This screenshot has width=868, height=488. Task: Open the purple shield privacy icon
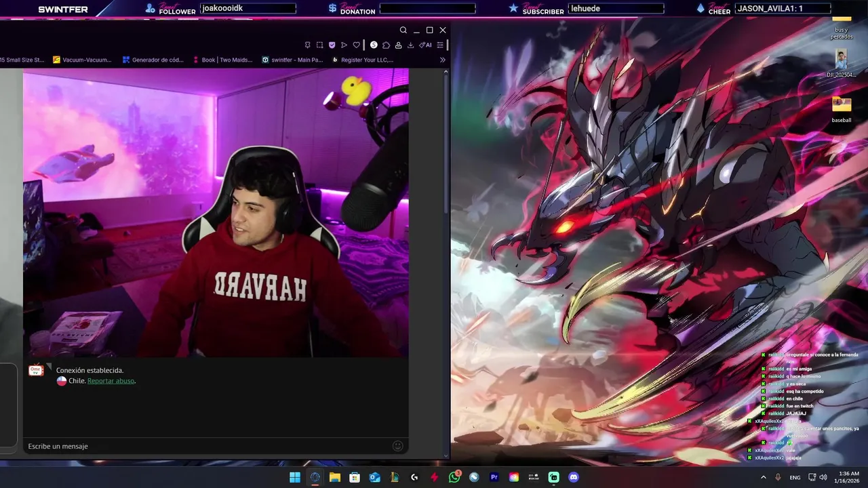332,45
